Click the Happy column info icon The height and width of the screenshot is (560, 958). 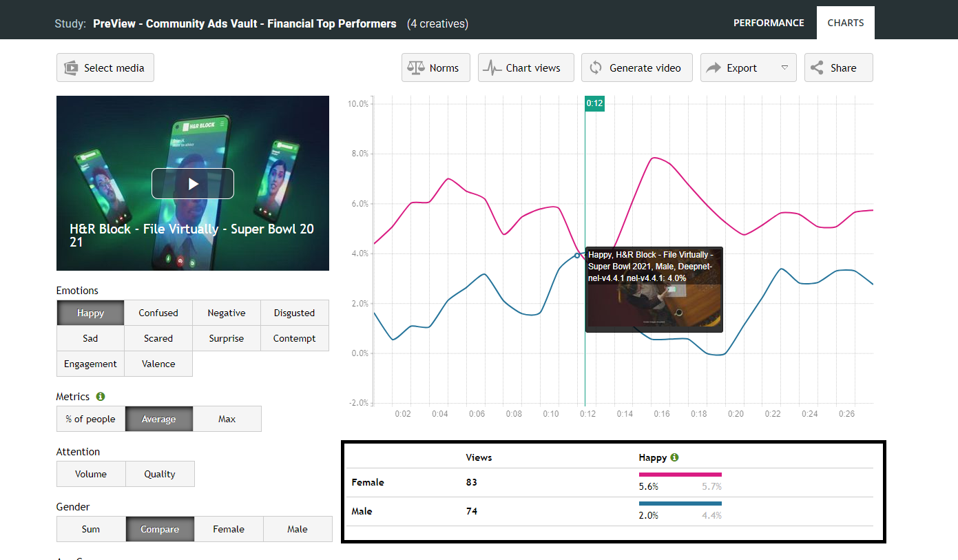tap(674, 457)
